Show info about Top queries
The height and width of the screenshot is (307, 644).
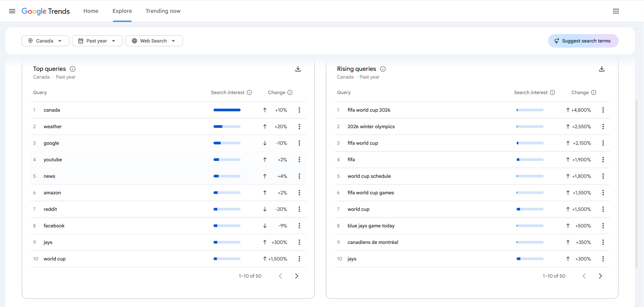73,69
